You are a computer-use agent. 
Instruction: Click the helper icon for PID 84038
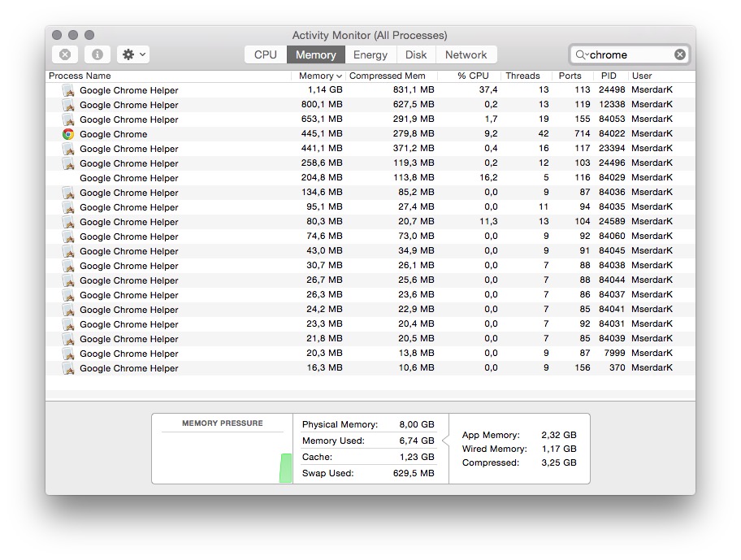pyautogui.click(x=68, y=266)
